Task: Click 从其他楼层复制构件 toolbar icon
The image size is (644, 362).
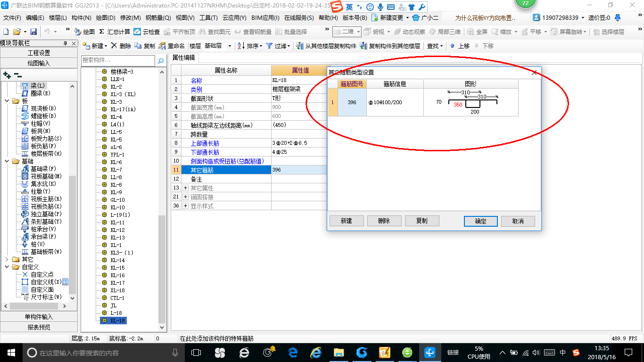Action: pos(326,46)
